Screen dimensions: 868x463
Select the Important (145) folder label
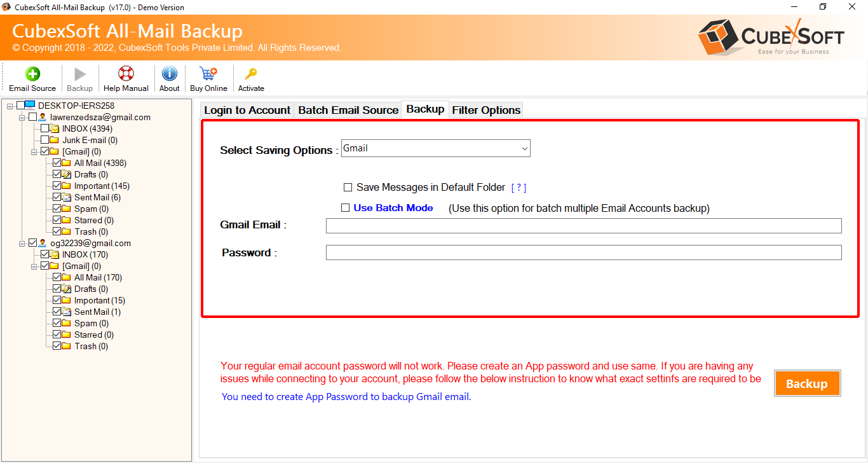102,186
